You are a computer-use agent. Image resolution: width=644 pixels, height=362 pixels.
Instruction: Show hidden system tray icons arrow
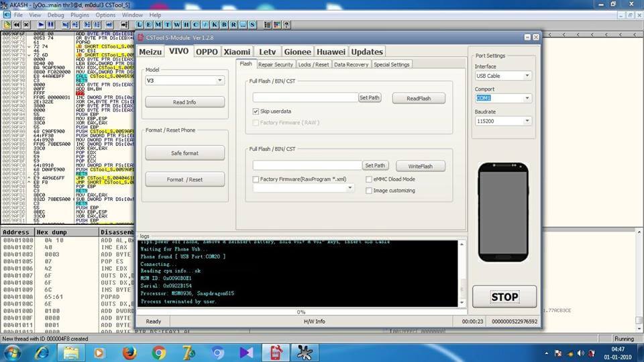(x=546, y=353)
